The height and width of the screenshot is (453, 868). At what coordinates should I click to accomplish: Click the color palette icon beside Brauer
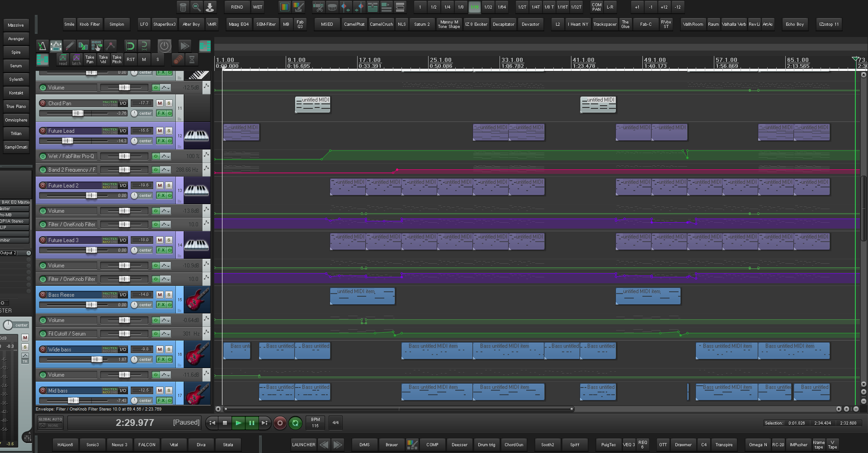pyautogui.click(x=412, y=444)
